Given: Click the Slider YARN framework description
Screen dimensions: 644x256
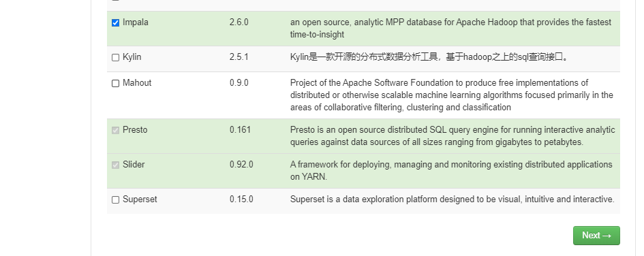Looking at the screenshot, I should pyautogui.click(x=451, y=171).
